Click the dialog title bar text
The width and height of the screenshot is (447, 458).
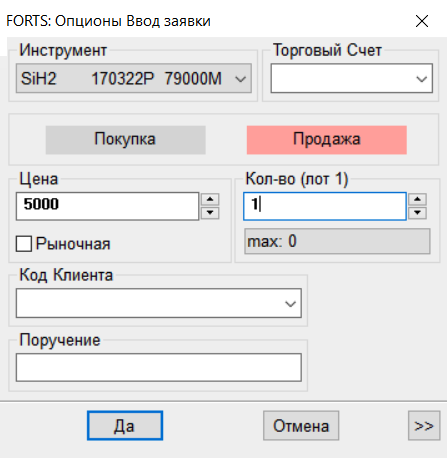tap(108, 21)
